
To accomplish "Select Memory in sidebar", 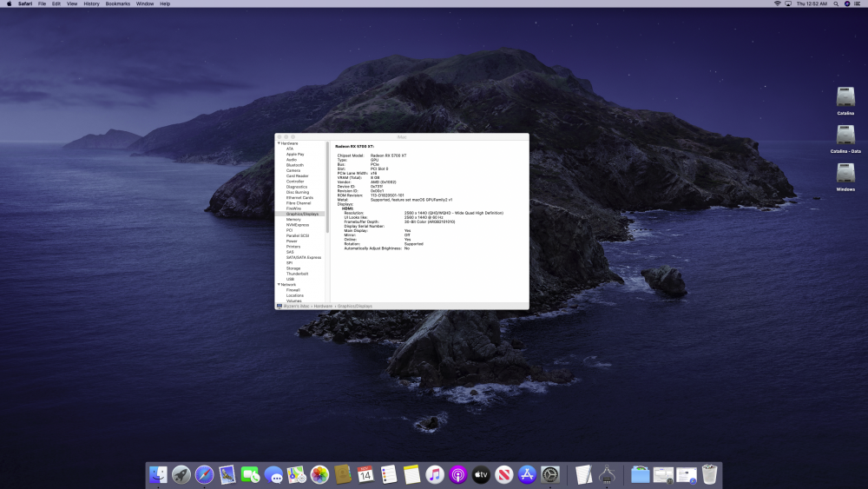I will [x=293, y=219].
